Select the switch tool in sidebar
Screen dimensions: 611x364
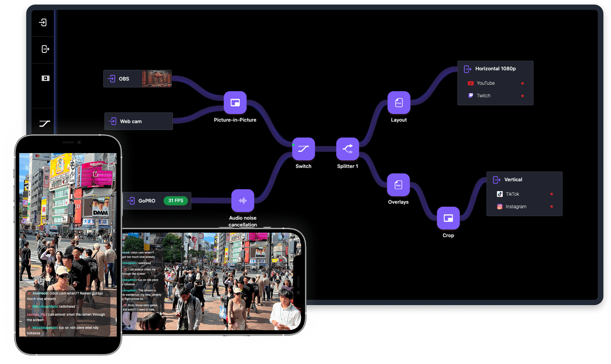coord(45,123)
